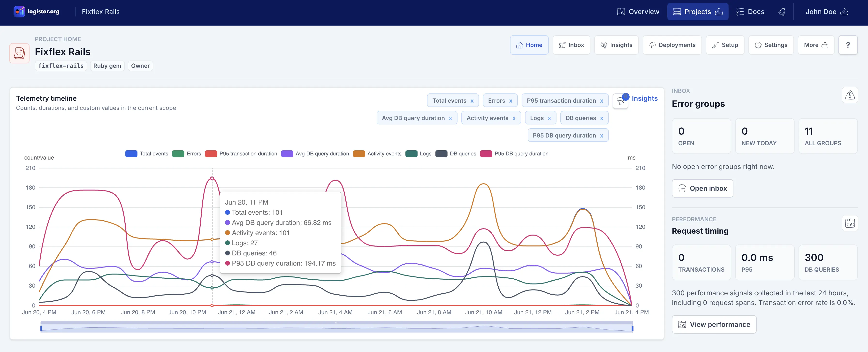Go to the Overview page

638,12
